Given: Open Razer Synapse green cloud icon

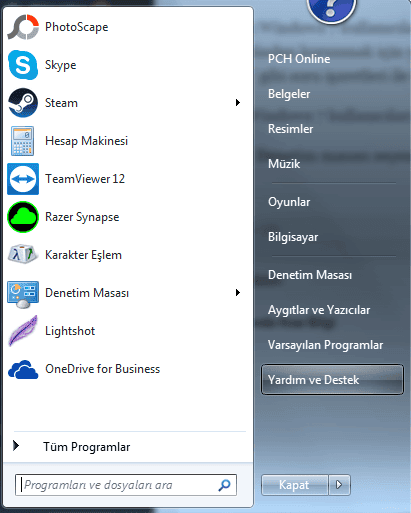Looking at the screenshot, I should pyautogui.click(x=23, y=217).
